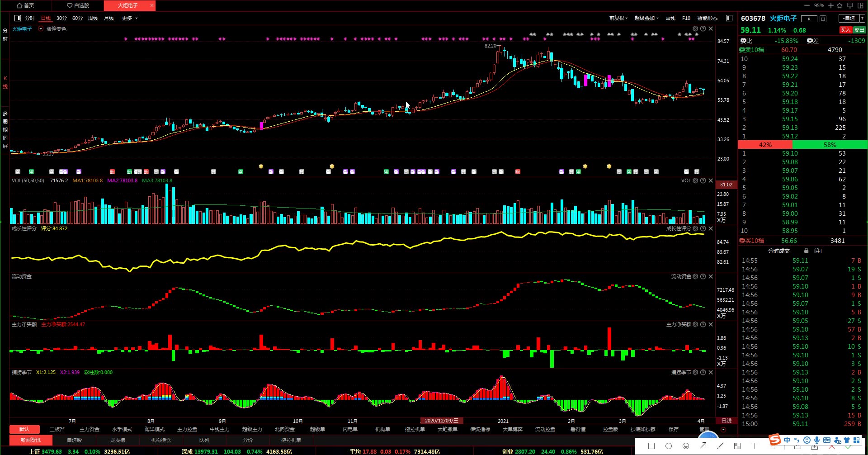Toggle the left panel layout icon
Screen dimensions: 868x455
coord(18,18)
